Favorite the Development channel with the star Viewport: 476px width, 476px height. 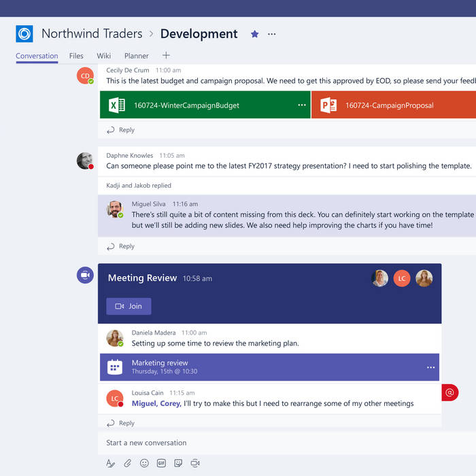tap(255, 34)
